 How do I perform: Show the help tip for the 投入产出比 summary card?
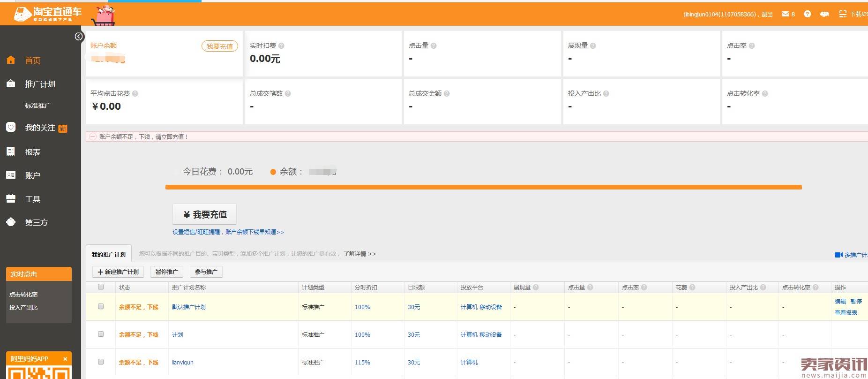[606, 93]
